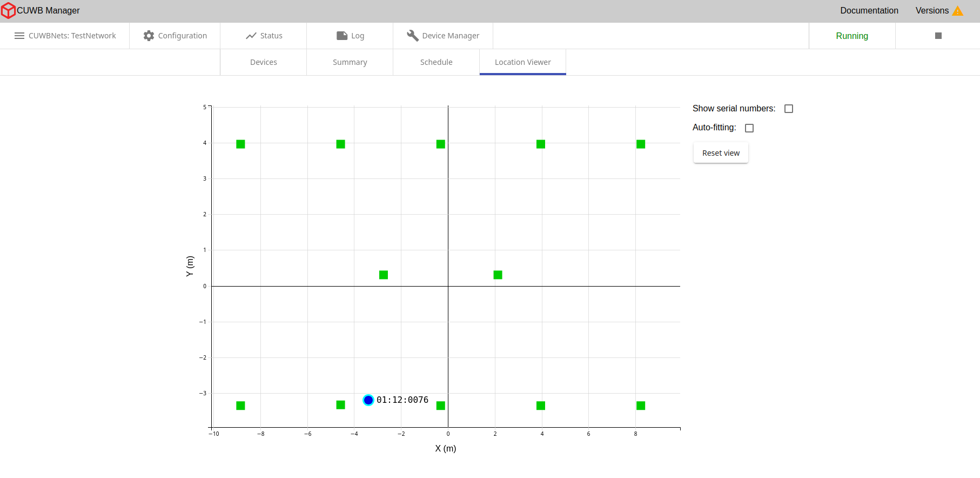Click the Device Manager wrench icon
The width and height of the screenshot is (980, 478).
[x=413, y=36]
